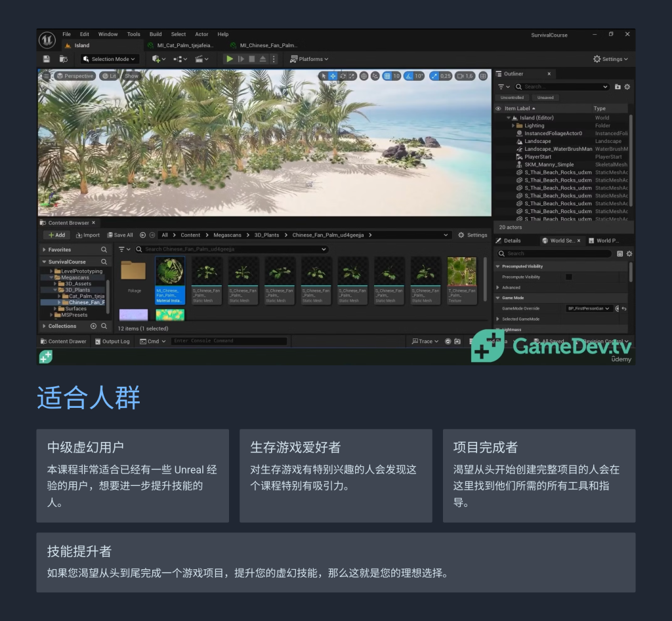Open the Add content cube-plus dropdown

[x=159, y=59]
